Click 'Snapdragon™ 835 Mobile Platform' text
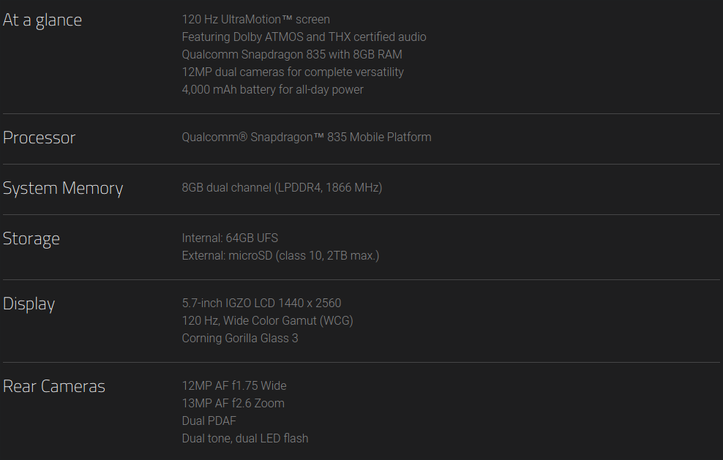 pos(341,137)
